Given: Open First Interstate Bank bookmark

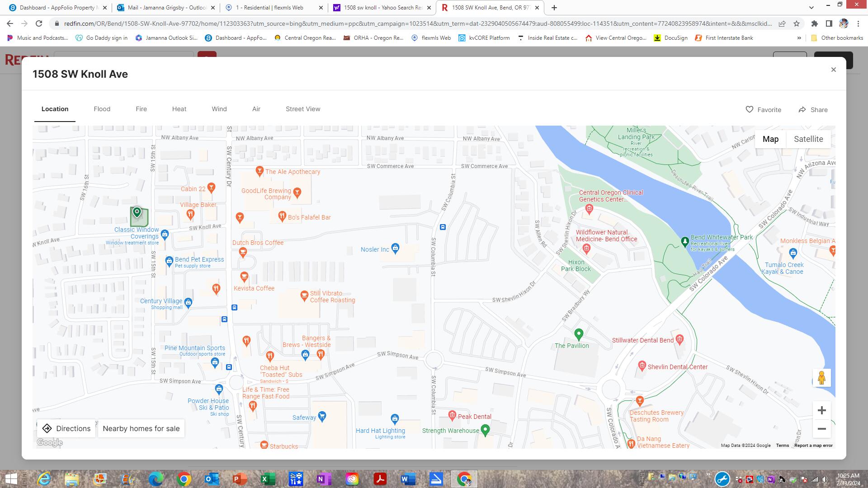Looking at the screenshot, I should 724,38.
